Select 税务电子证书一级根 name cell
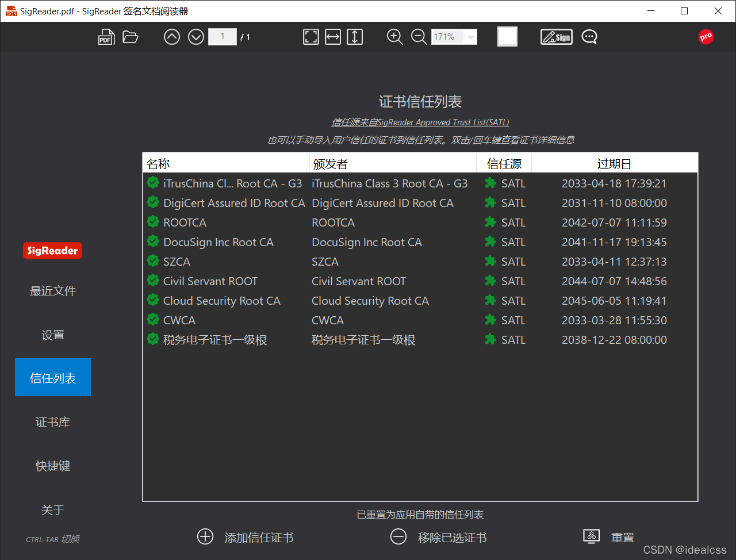Screen dimensions: 736x560 [x=215, y=340]
